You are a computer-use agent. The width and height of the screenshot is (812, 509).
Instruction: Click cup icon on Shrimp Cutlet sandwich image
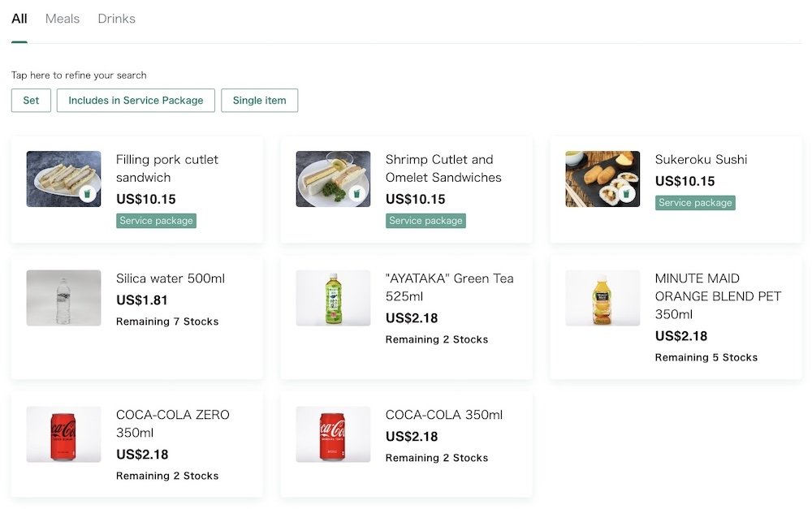356,194
